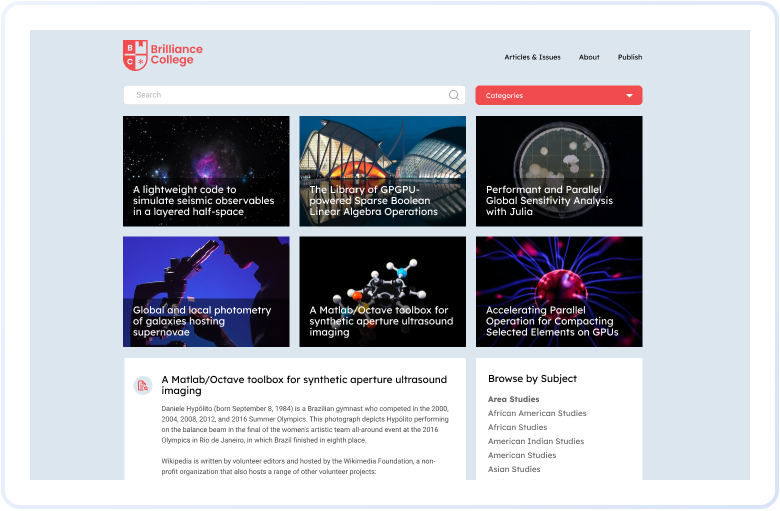This screenshot has width=780, height=511.
Task: Click the Area Studies subject heading
Action: 513,399
